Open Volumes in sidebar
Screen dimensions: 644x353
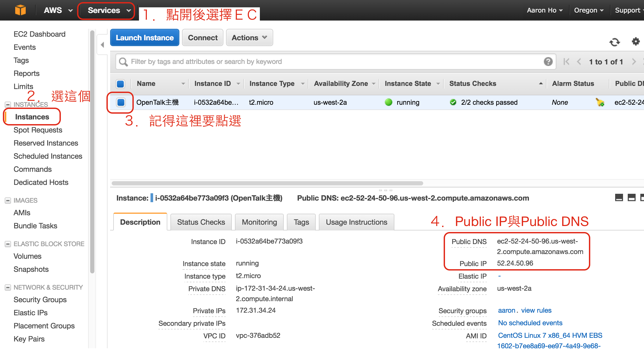pos(28,256)
